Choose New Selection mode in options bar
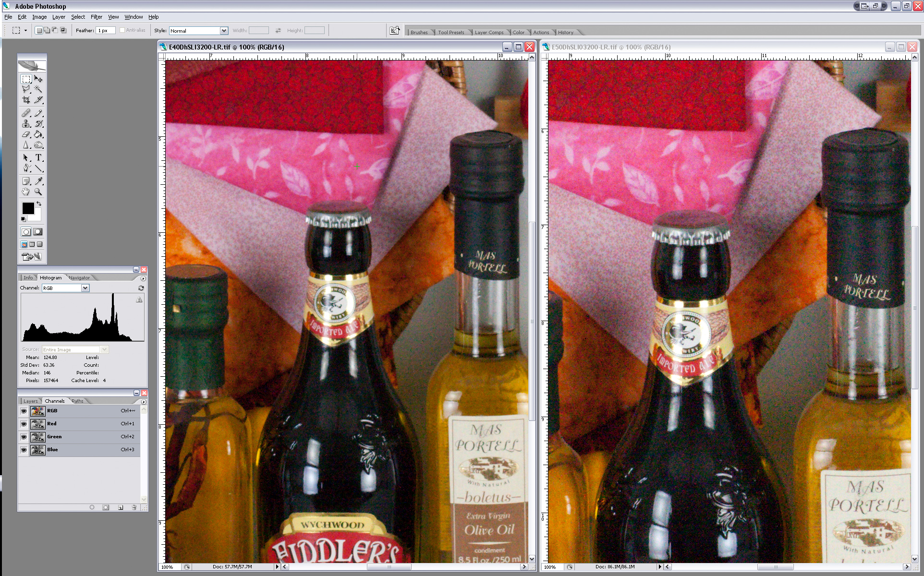 coord(39,30)
